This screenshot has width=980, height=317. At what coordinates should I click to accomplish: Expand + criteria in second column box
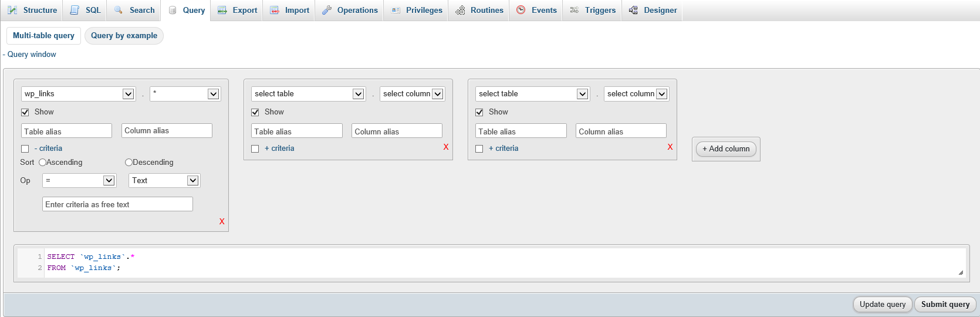279,149
